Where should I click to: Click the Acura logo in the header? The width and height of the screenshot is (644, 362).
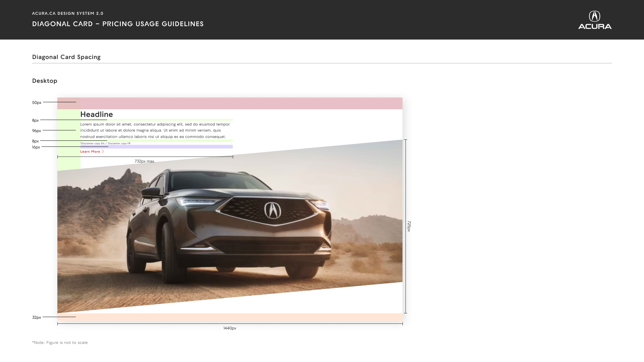tap(595, 20)
